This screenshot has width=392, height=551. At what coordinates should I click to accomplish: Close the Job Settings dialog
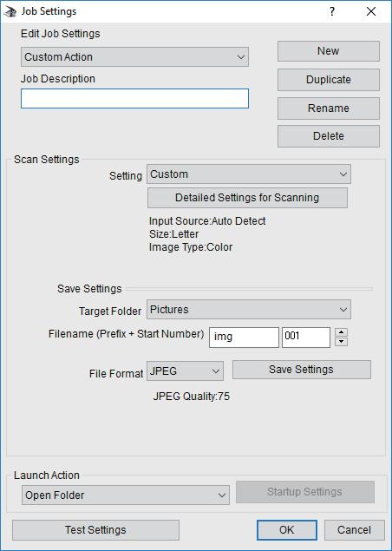(371, 11)
